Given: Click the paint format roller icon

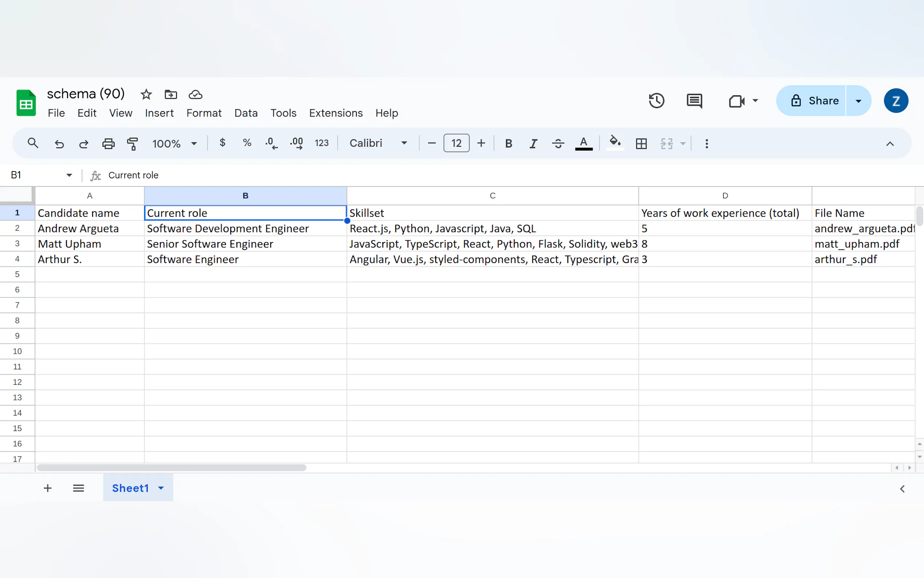Looking at the screenshot, I should (132, 144).
